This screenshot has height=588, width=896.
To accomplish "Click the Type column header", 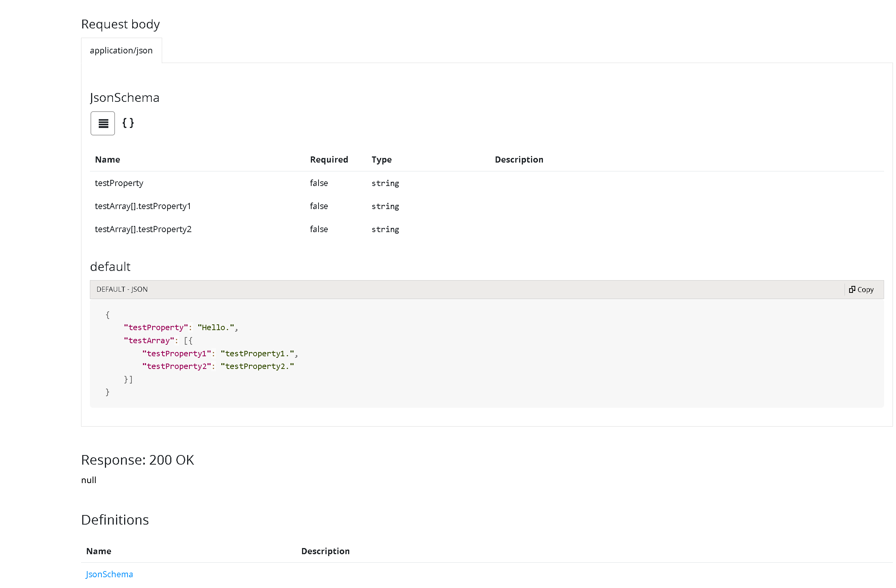I will pyautogui.click(x=382, y=160).
